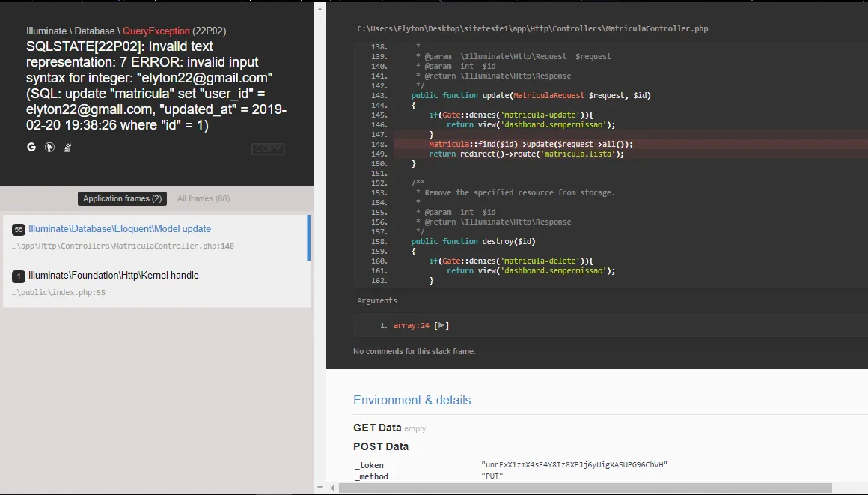
Task: Search the error on DuckDuckGo
Action: tap(49, 147)
